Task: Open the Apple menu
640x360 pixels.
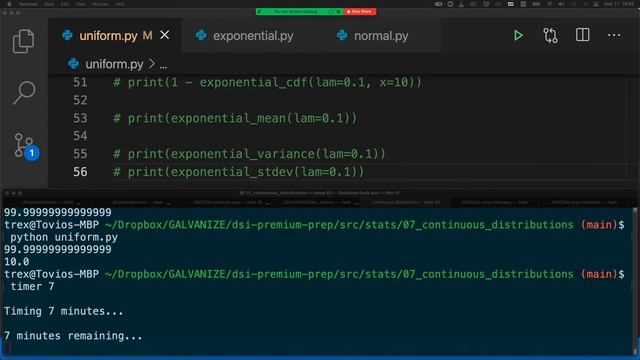Action: point(9,4)
